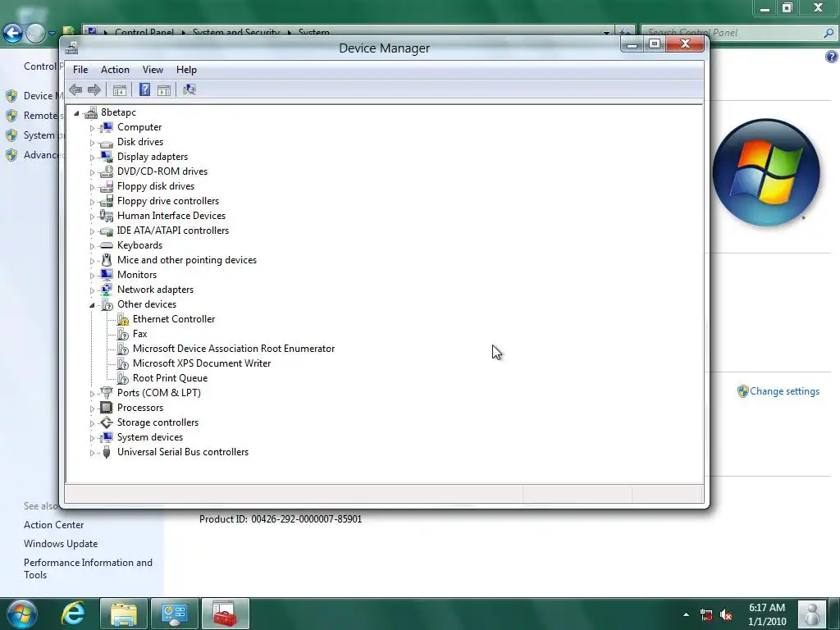Open the Action Center link
The width and height of the screenshot is (840, 630).
click(x=53, y=525)
